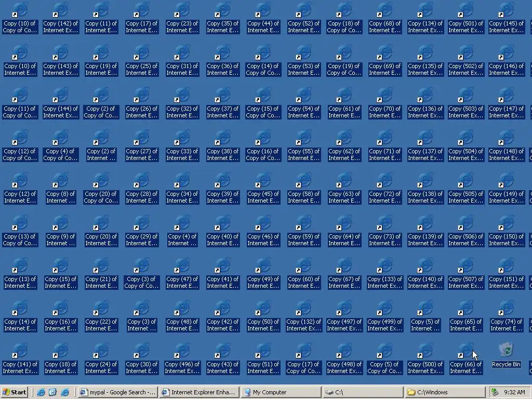Select the Copy (70) of Internet Explorer shortcut
The height and width of the screenshot is (399, 532).
coord(385,103)
